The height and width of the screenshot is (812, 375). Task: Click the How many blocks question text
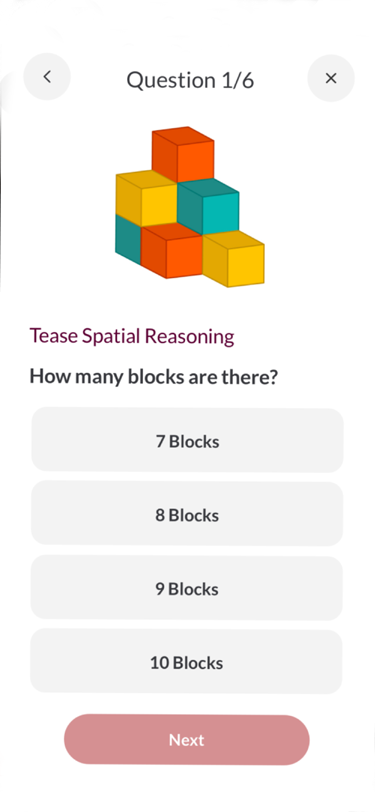tap(154, 376)
